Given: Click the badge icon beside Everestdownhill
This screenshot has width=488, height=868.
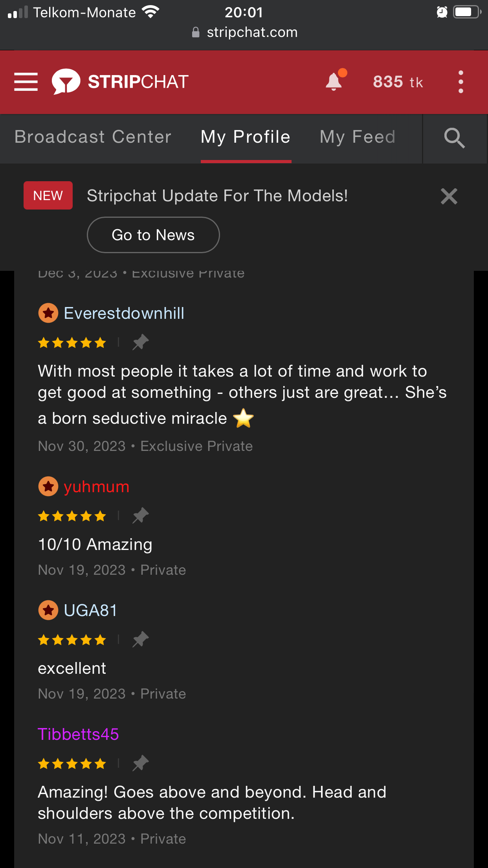Looking at the screenshot, I should click(x=48, y=313).
